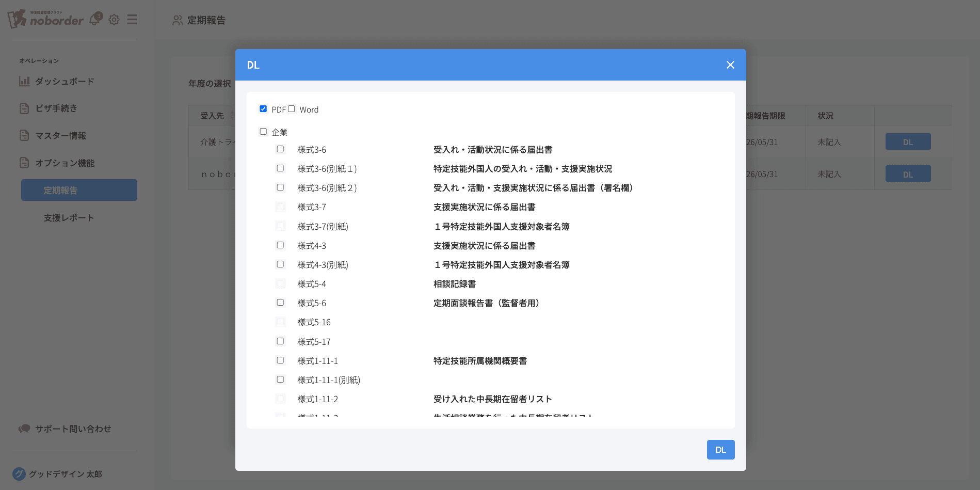This screenshot has width=980, height=490.
Task: Click the notification bell icon
Action: click(95, 20)
